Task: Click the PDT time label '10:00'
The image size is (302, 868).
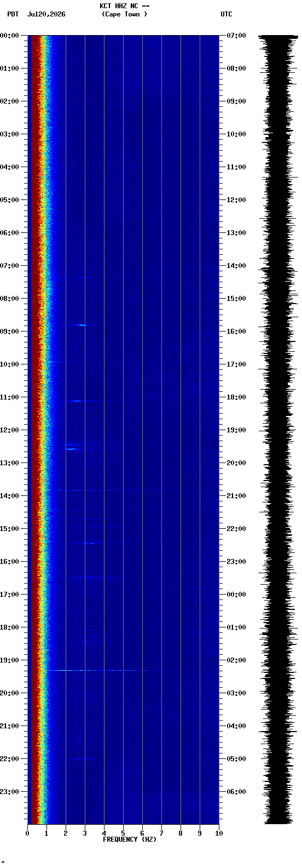Action: tap(9, 364)
